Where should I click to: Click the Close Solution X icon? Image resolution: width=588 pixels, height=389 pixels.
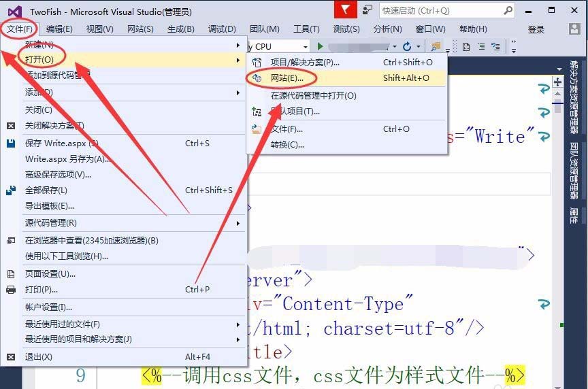point(11,126)
